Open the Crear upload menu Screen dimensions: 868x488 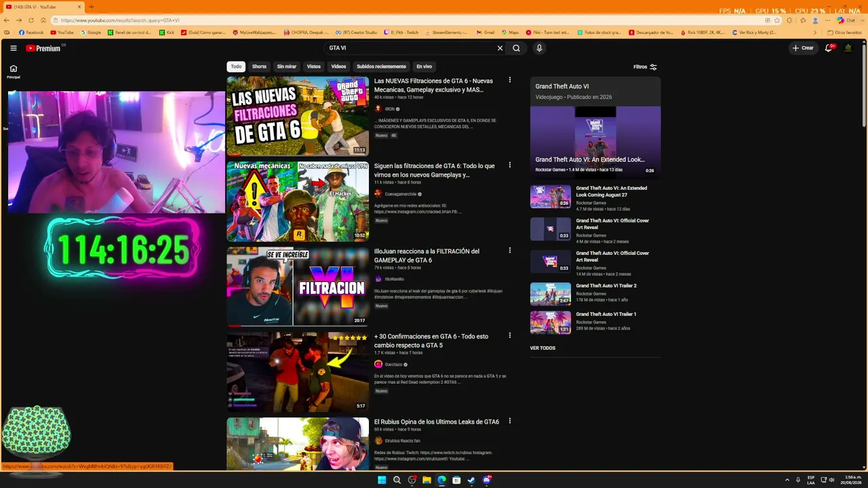(x=802, y=48)
